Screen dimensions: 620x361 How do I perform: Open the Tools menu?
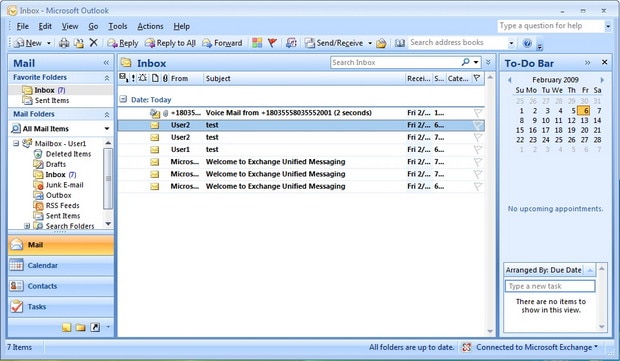tap(118, 26)
